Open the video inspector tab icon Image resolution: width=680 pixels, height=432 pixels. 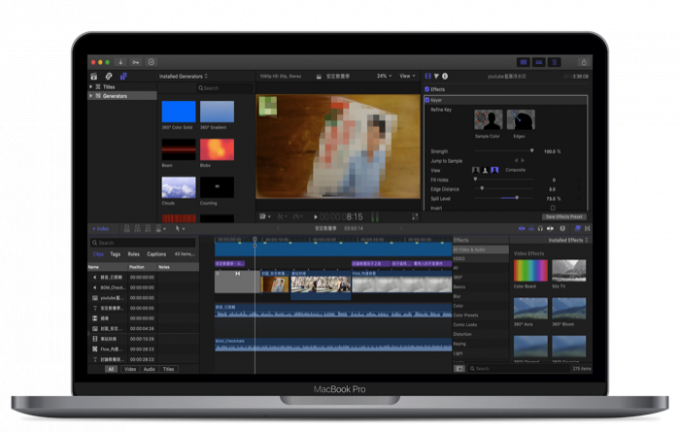(x=427, y=76)
